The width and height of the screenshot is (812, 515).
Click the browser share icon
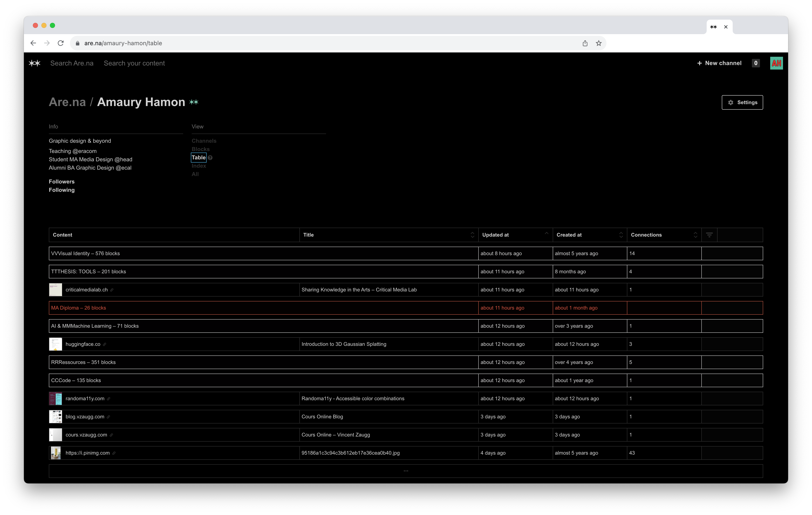(585, 43)
